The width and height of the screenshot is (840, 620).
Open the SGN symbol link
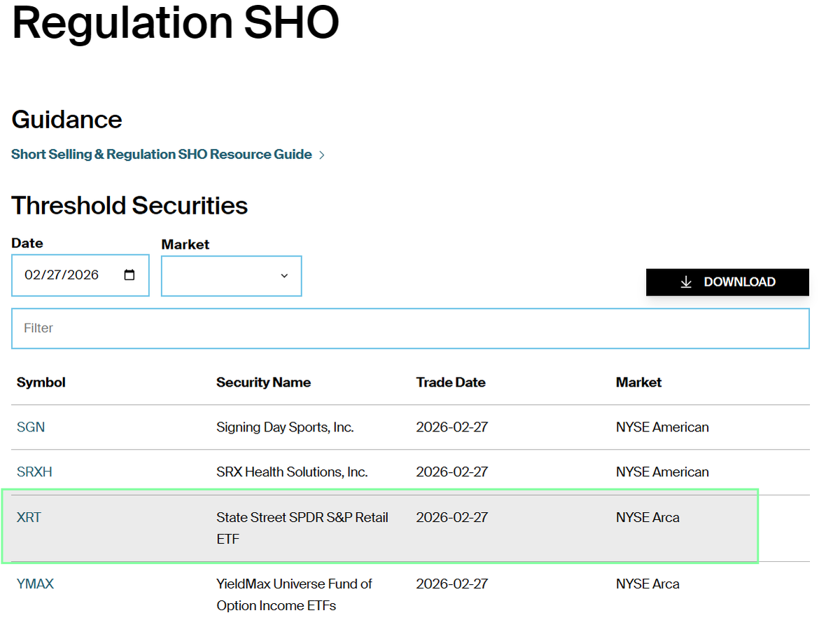point(31,427)
